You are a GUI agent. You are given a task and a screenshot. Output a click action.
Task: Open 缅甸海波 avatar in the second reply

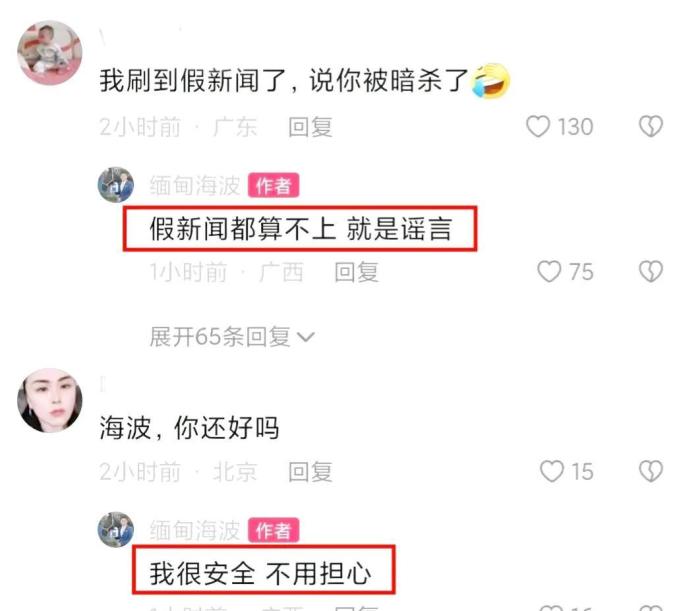[116, 530]
